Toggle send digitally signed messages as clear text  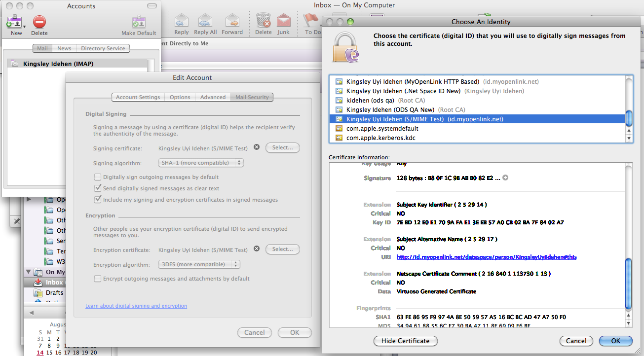(98, 188)
